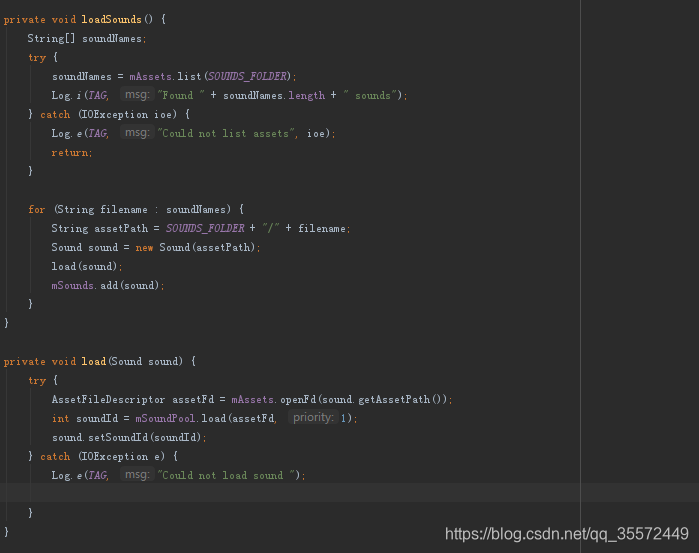Image resolution: width=699 pixels, height=553 pixels.
Task: Click the "Could not list assets" string
Action: pos(227,133)
